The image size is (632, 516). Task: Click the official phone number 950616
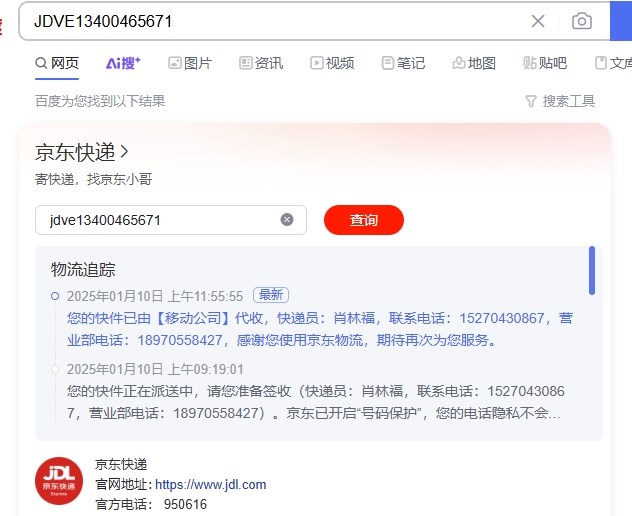[x=185, y=504]
